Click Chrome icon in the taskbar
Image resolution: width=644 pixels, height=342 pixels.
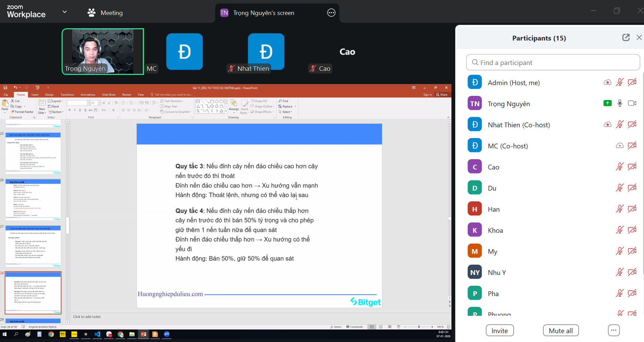click(x=51, y=334)
